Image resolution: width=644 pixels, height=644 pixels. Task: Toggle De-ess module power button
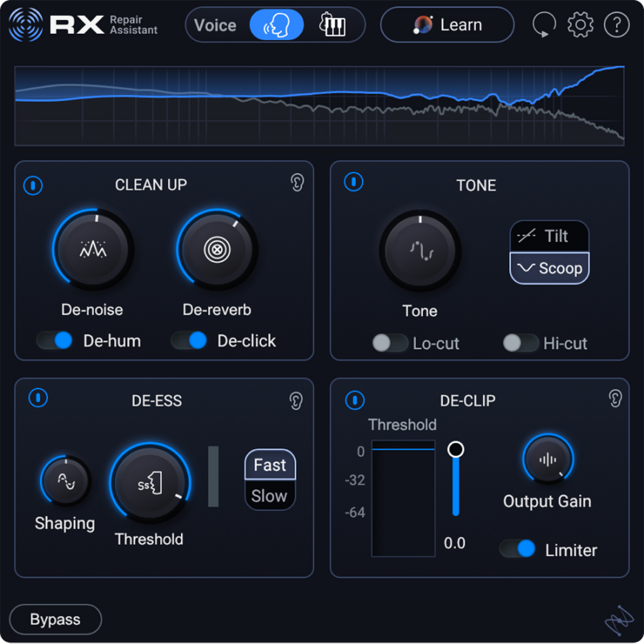pyautogui.click(x=38, y=398)
